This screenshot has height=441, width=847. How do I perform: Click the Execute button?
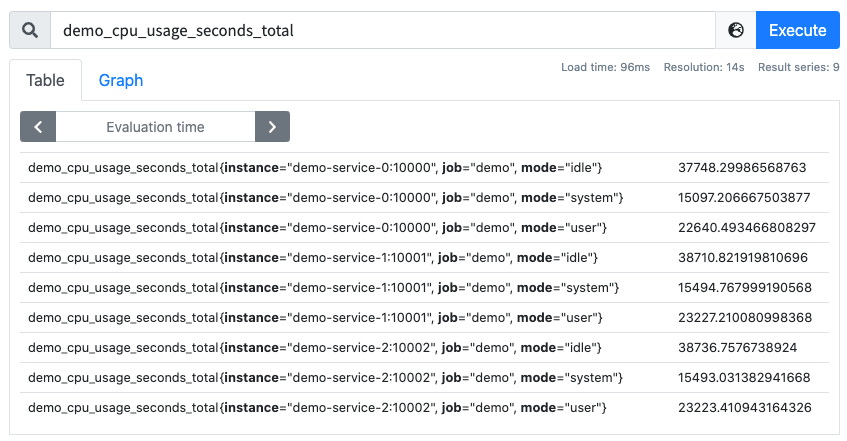tap(797, 30)
